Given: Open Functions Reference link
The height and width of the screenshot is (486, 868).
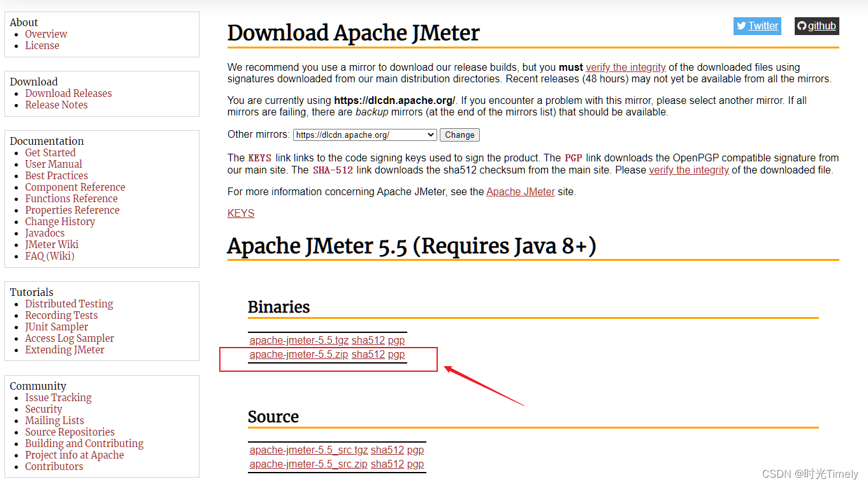Looking at the screenshot, I should [x=71, y=198].
